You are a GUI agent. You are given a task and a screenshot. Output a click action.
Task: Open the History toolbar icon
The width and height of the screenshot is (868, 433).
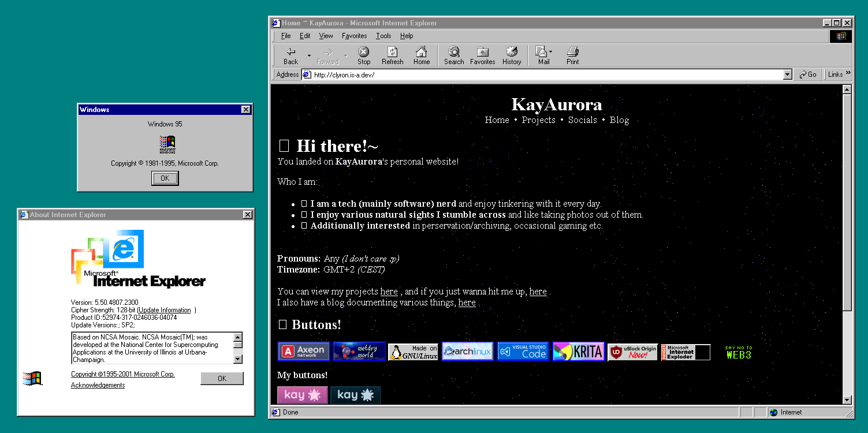511,55
